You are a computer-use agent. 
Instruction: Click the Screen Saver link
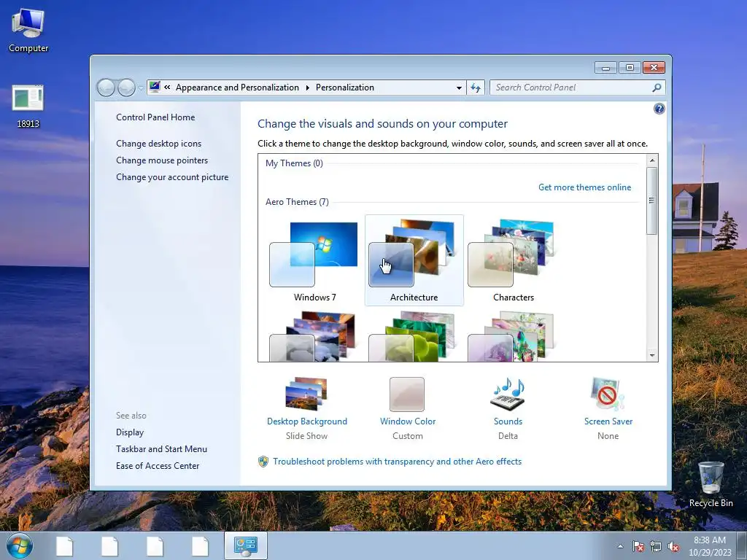(608, 421)
